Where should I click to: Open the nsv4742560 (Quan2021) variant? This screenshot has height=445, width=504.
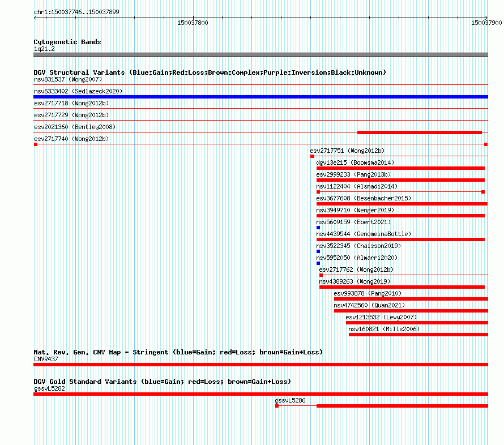[x=369, y=305]
